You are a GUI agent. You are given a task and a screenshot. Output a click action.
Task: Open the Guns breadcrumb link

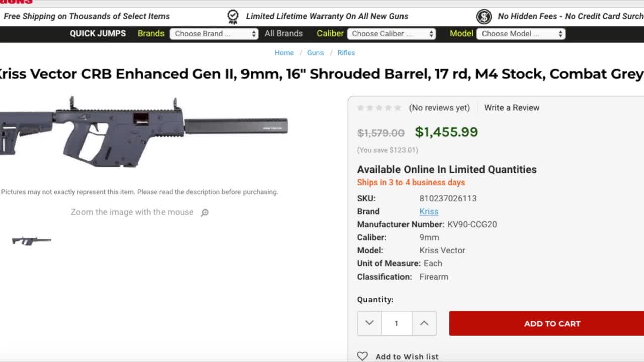pyautogui.click(x=315, y=53)
